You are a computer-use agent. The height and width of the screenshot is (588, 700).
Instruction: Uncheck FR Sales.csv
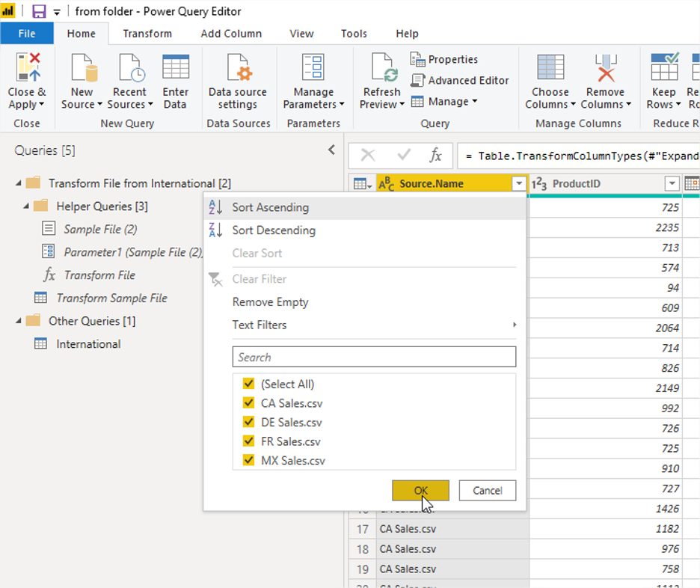(x=248, y=441)
